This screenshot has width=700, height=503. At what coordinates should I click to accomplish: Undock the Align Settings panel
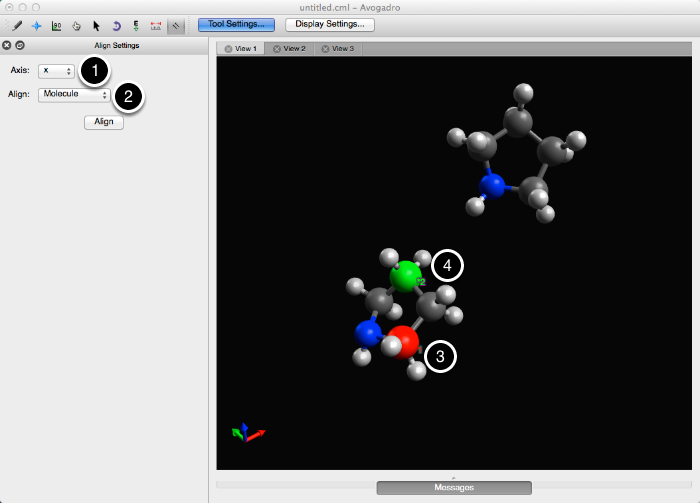[x=19, y=46]
